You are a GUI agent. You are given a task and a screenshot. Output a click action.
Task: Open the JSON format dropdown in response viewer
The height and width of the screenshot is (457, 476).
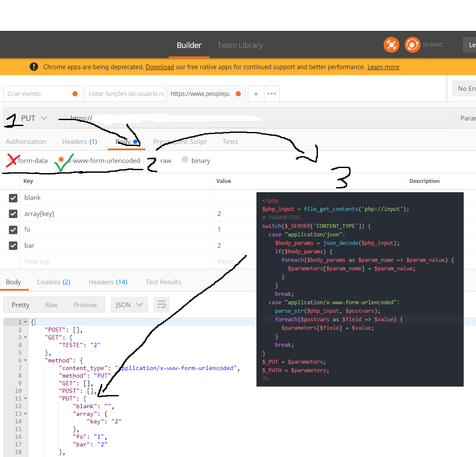129,305
